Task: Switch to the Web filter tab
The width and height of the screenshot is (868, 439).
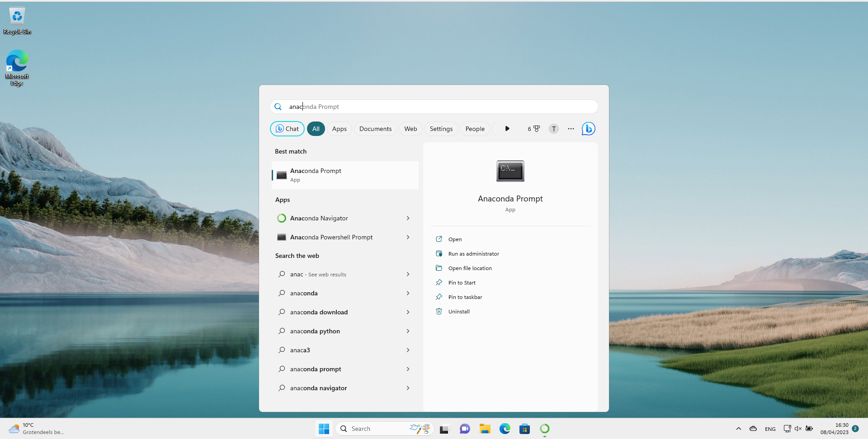Action: 411,129
